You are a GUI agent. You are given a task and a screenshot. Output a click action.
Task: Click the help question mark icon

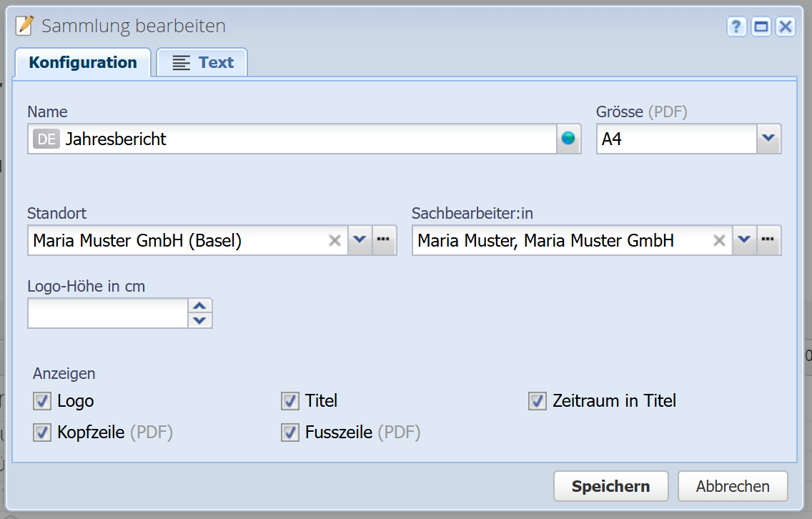pos(737,27)
